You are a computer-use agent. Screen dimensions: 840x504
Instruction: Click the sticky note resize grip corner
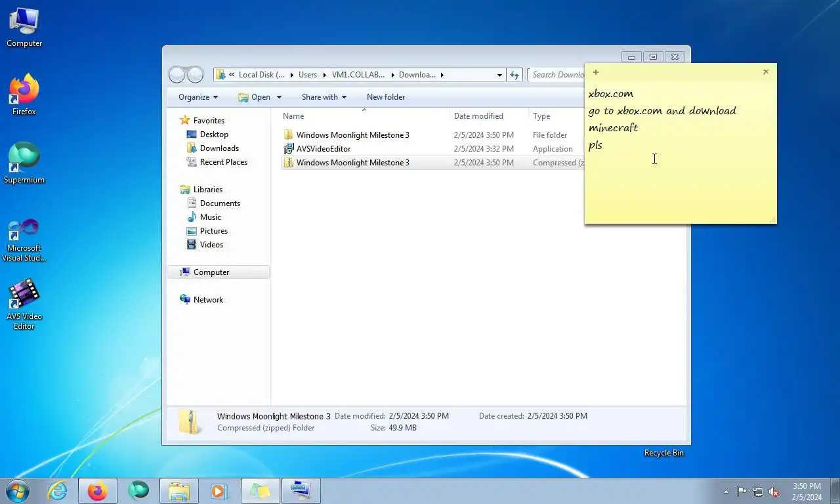(x=772, y=219)
